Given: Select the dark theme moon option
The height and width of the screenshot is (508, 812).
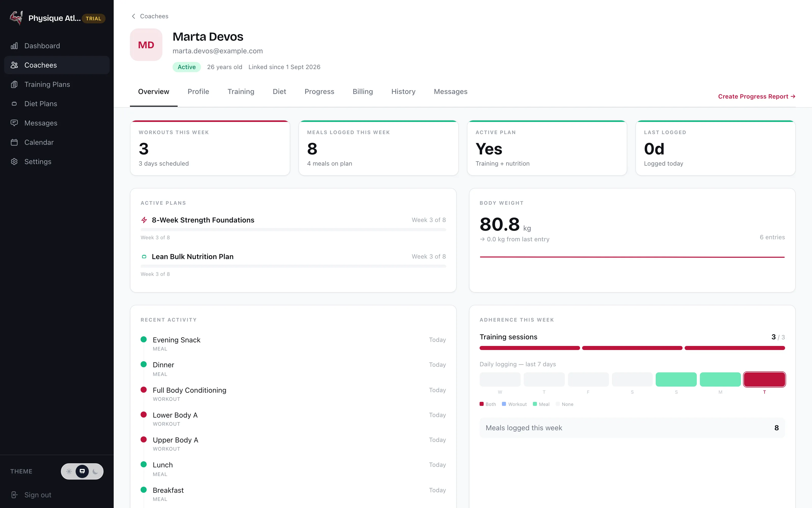Looking at the screenshot, I should pos(95,471).
